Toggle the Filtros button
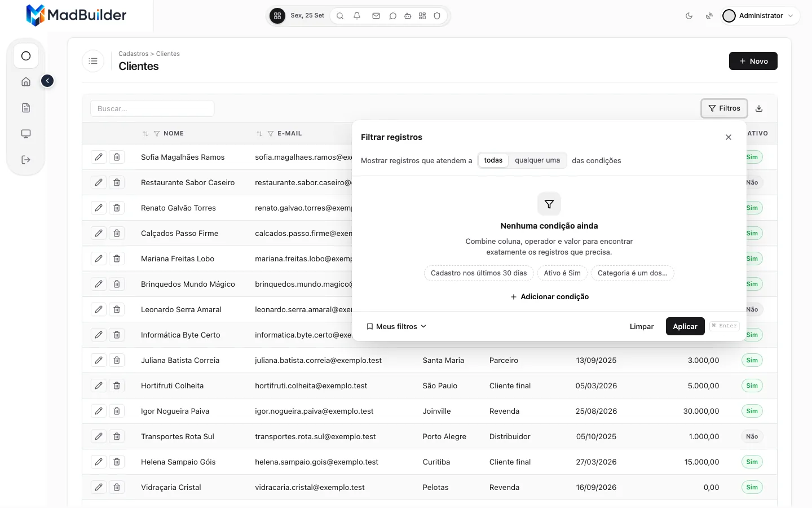This screenshot has height=508, width=812. click(x=725, y=108)
